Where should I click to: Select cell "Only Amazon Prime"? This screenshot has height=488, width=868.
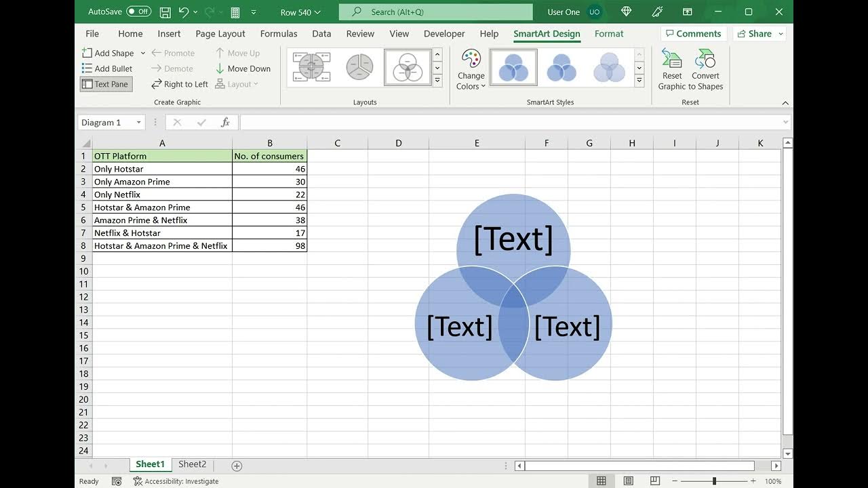pos(162,182)
